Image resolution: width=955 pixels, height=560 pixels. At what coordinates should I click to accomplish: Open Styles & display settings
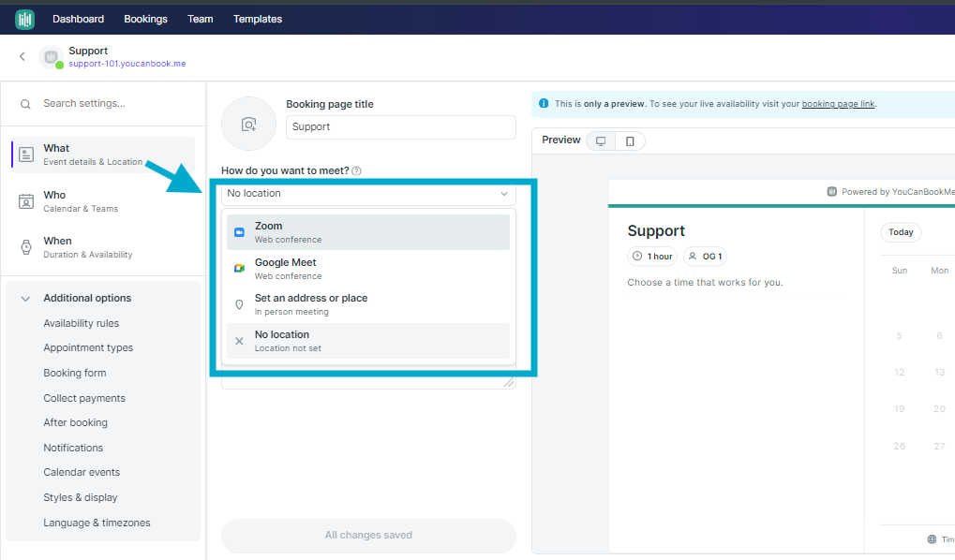[x=81, y=497]
